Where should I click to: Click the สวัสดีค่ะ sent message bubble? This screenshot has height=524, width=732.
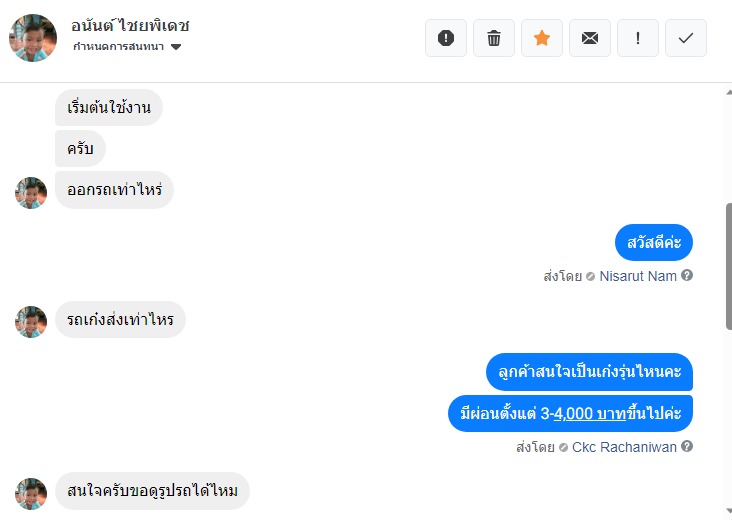(x=654, y=242)
